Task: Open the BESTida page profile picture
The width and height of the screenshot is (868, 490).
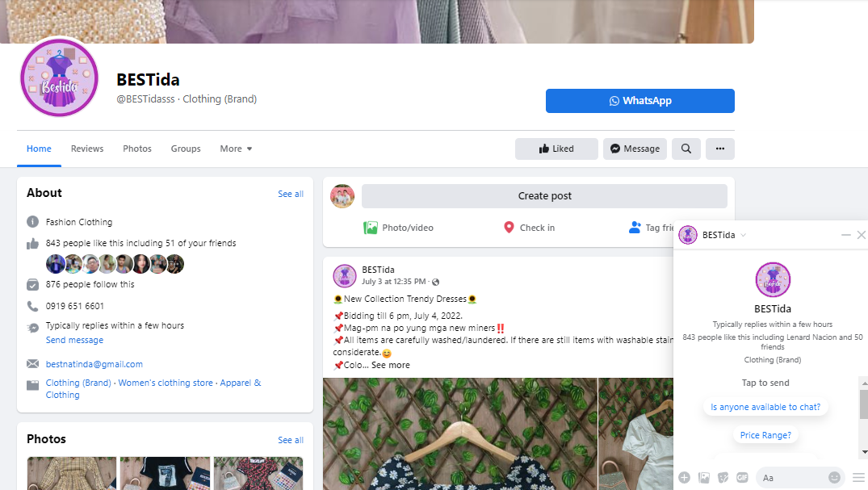Action: point(59,77)
